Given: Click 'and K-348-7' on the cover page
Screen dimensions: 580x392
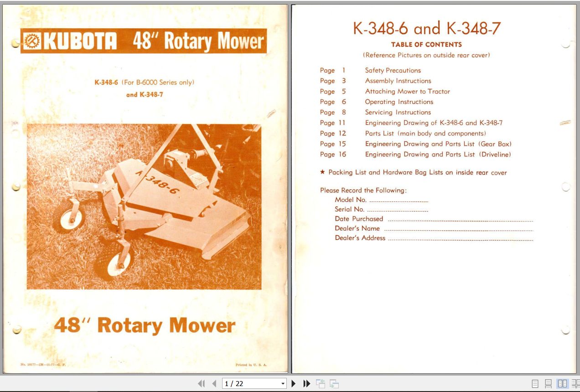Looking at the screenshot, I should (145, 95).
